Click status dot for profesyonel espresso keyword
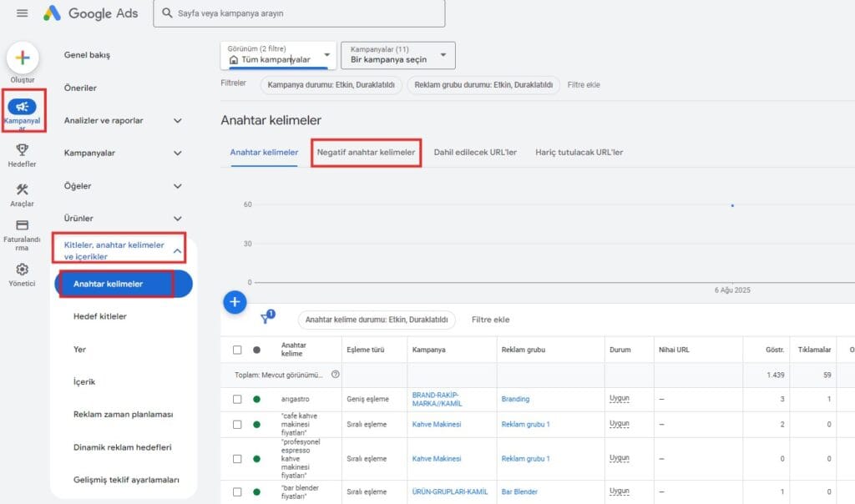The width and height of the screenshot is (855, 504). pos(257,459)
